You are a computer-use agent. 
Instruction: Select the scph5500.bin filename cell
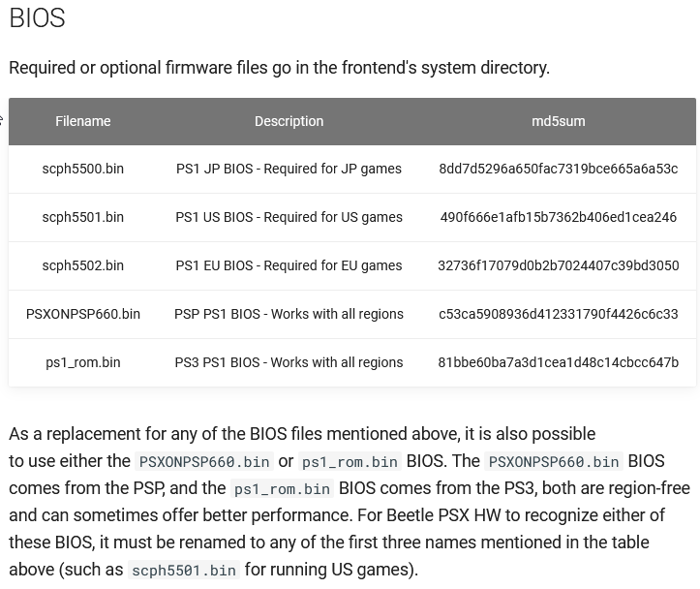tap(83, 169)
